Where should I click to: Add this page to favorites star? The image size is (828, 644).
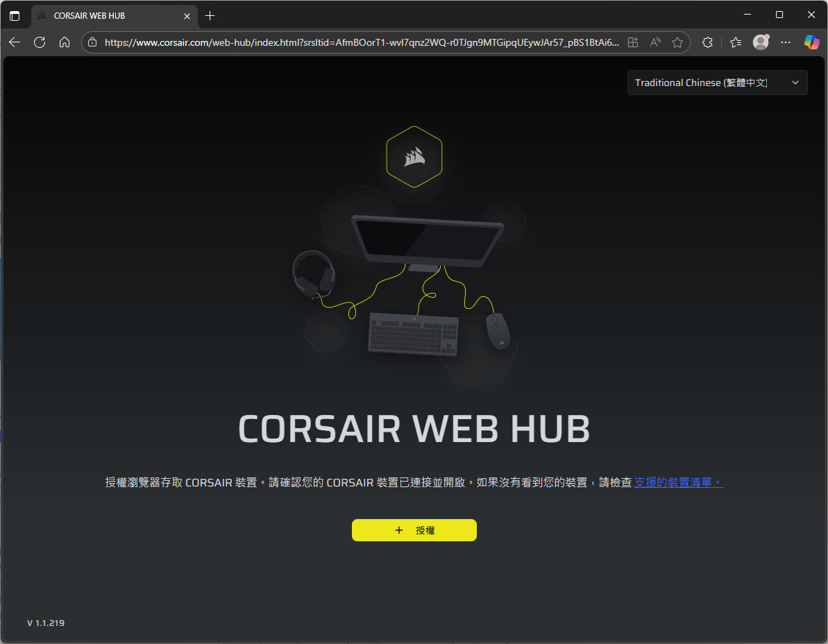pyautogui.click(x=677, y=42)
